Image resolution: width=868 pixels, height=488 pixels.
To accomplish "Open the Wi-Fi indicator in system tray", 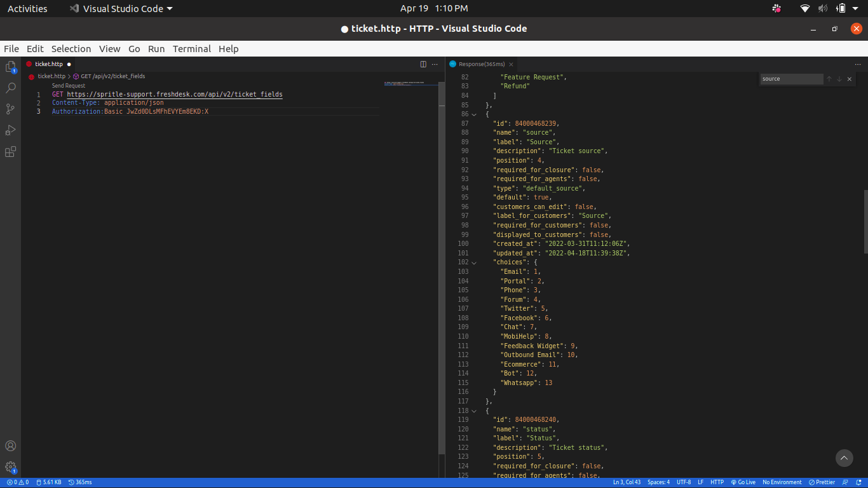I will pyautogui.click(x=805, y=8).
